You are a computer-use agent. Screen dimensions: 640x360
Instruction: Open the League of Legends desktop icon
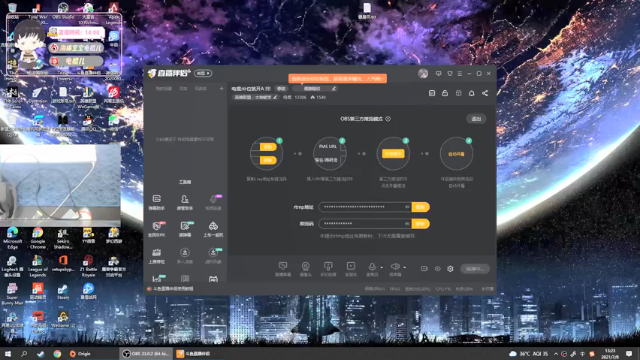(x=38, y=266)
